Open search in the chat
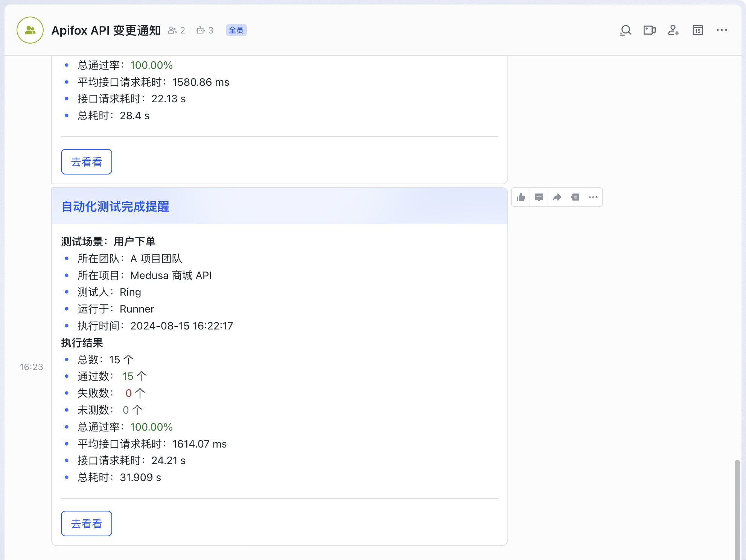This screenshot has width=746, height=560. (625, 30)
